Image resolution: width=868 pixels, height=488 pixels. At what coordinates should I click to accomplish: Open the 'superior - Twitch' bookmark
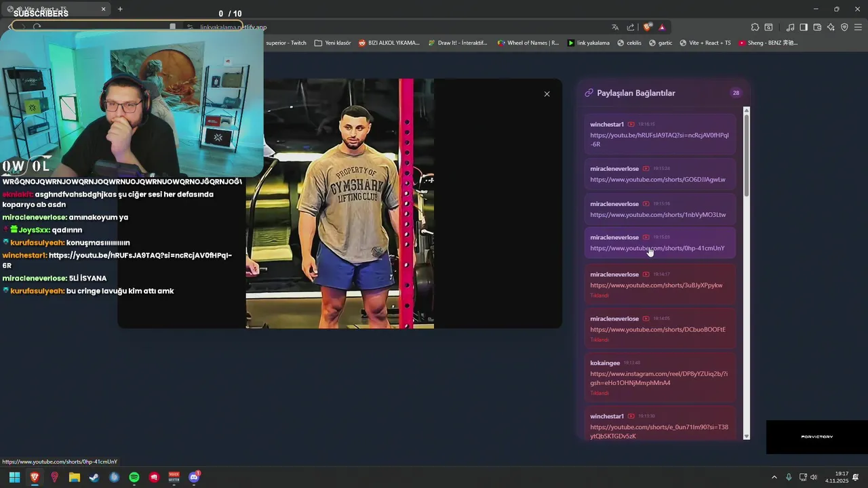point(285,43)
